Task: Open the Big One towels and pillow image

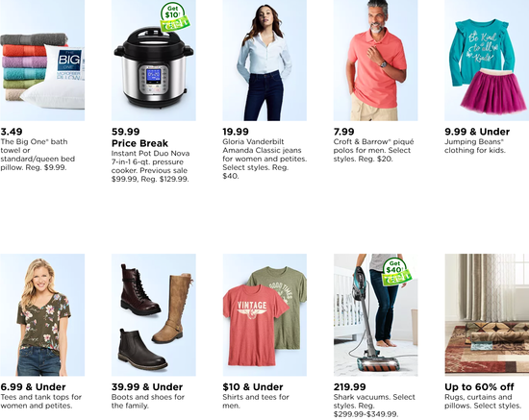Action: click(x=42, y=61)
